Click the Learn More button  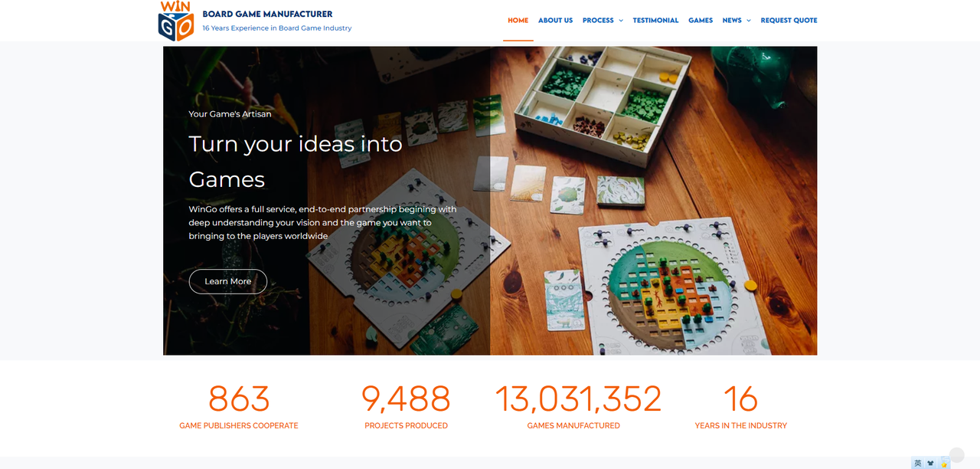pos(228,281)
